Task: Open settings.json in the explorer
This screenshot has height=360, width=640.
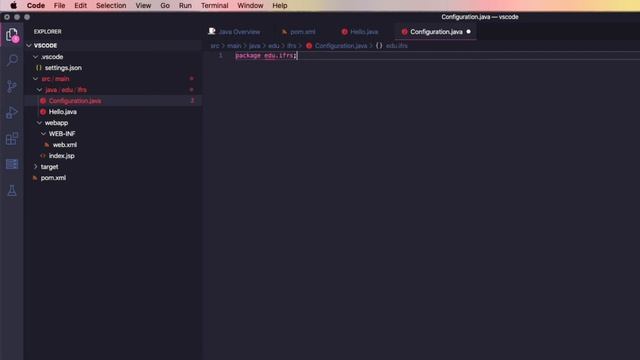Action: click(63, 68)
